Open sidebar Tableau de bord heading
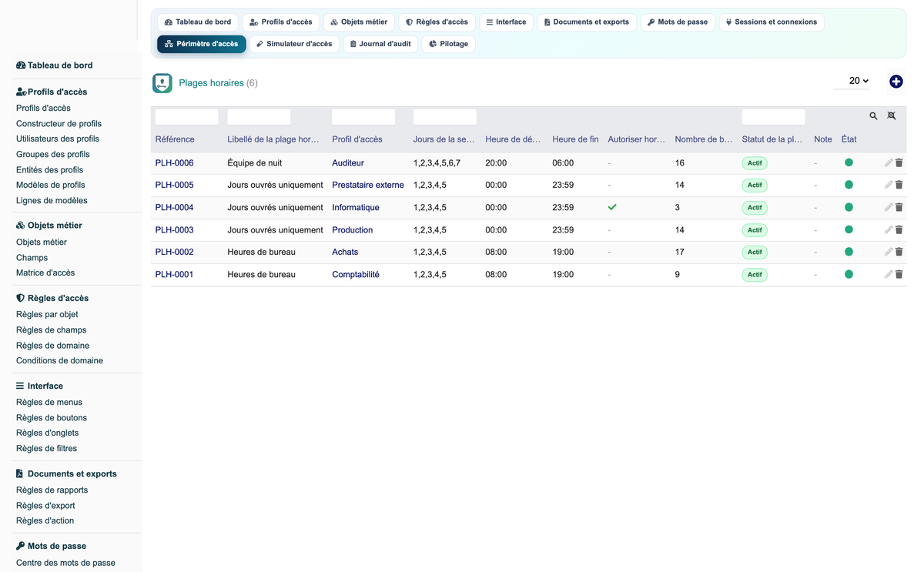 click(x=54, y=65)
